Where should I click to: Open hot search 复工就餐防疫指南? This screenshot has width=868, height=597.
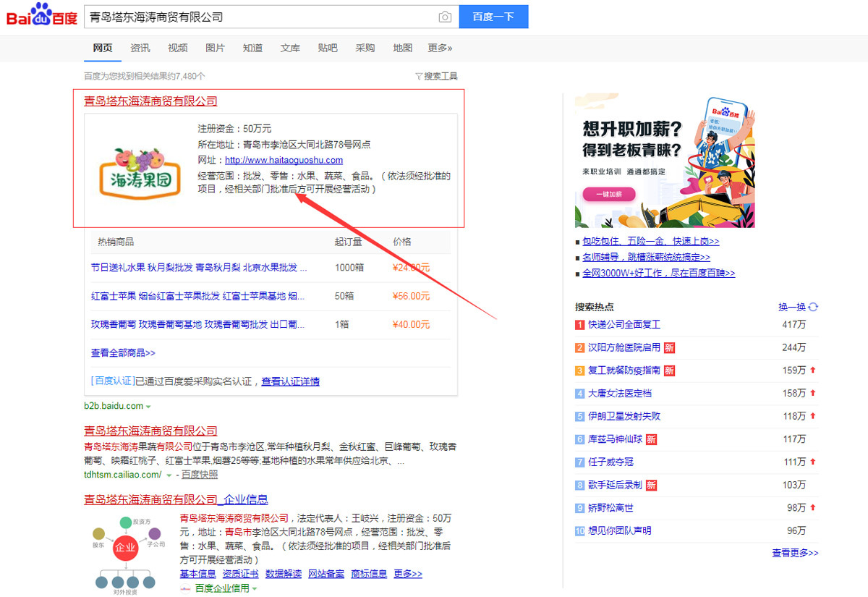click(624, 371)
